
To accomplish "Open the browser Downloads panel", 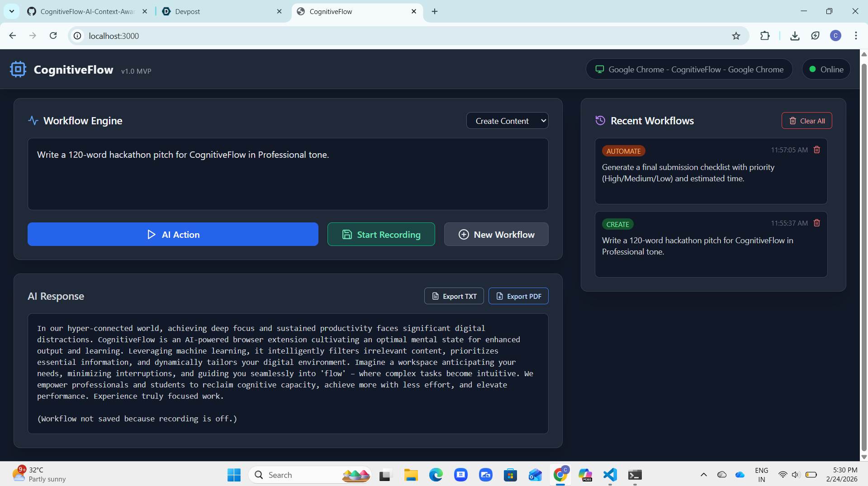I will coord(795,36).
